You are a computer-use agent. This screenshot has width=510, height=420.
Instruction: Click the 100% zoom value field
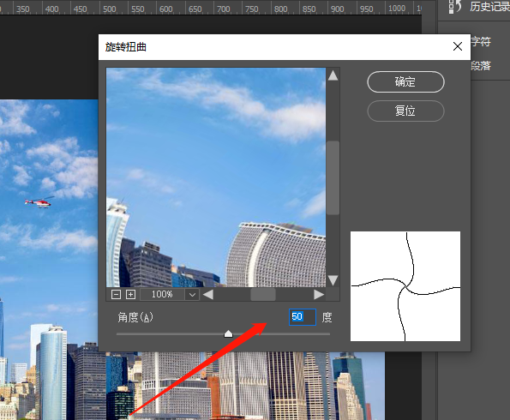click(x=163, y=295)
